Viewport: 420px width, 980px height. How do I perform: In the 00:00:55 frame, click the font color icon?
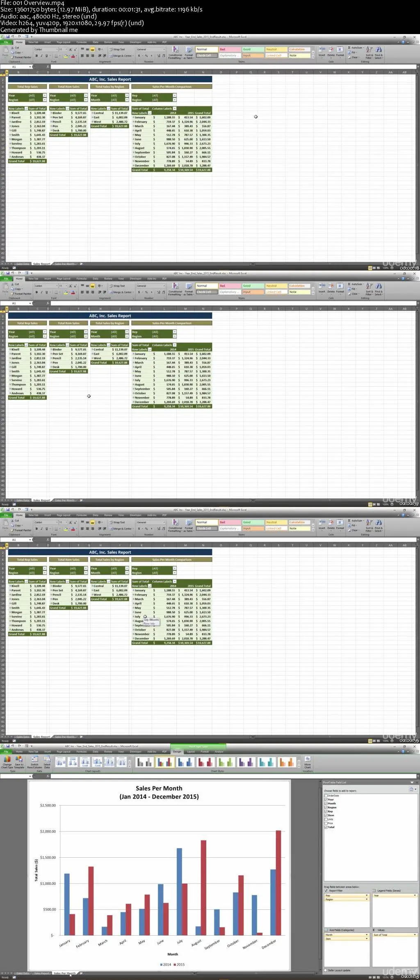coord(73,529)
